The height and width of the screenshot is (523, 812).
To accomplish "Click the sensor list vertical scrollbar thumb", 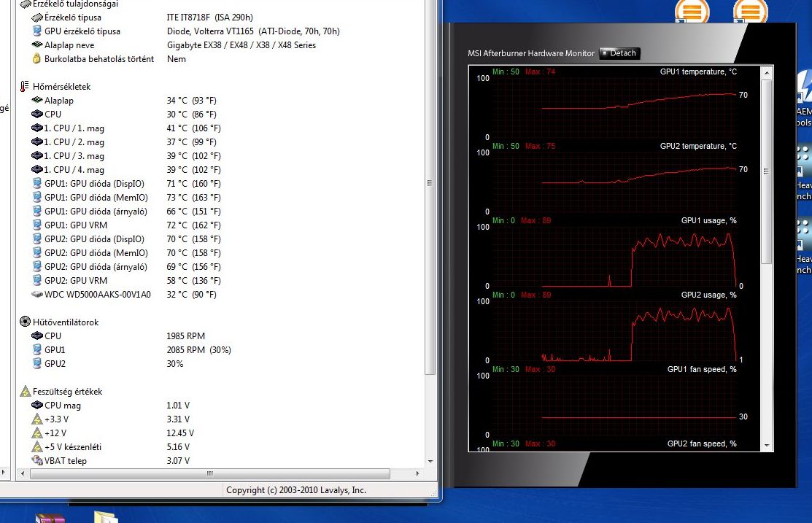I will pyautogui.click(x=430, y=187).
